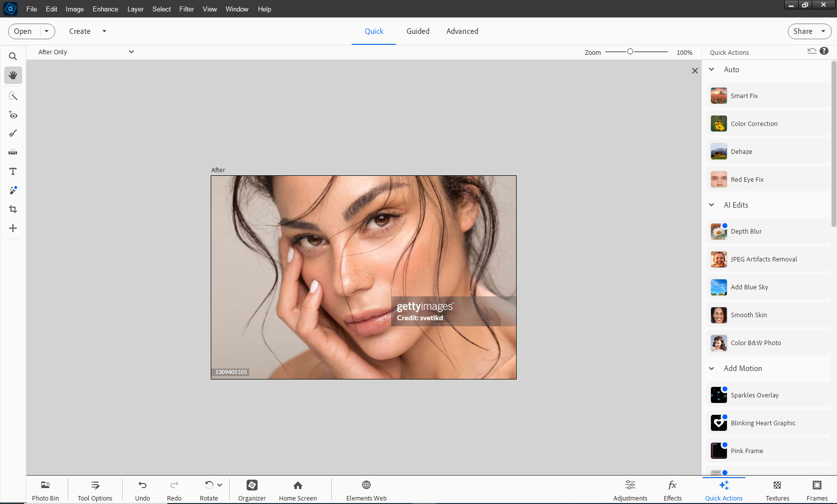Show the Effects panel

point(672,490)
